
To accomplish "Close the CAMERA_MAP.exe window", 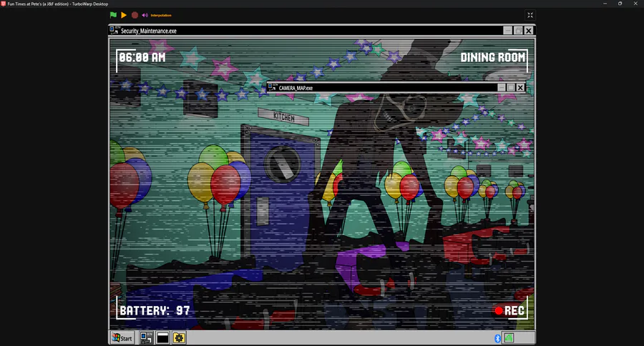I will 520,87.
